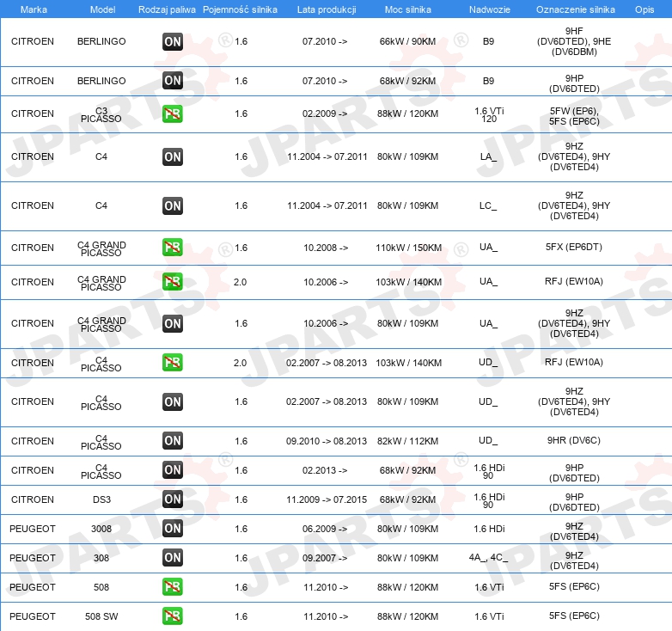
Task: Click petrol icon for C4 Grand Picasso 2.0
Action: [x=173, y=282]
